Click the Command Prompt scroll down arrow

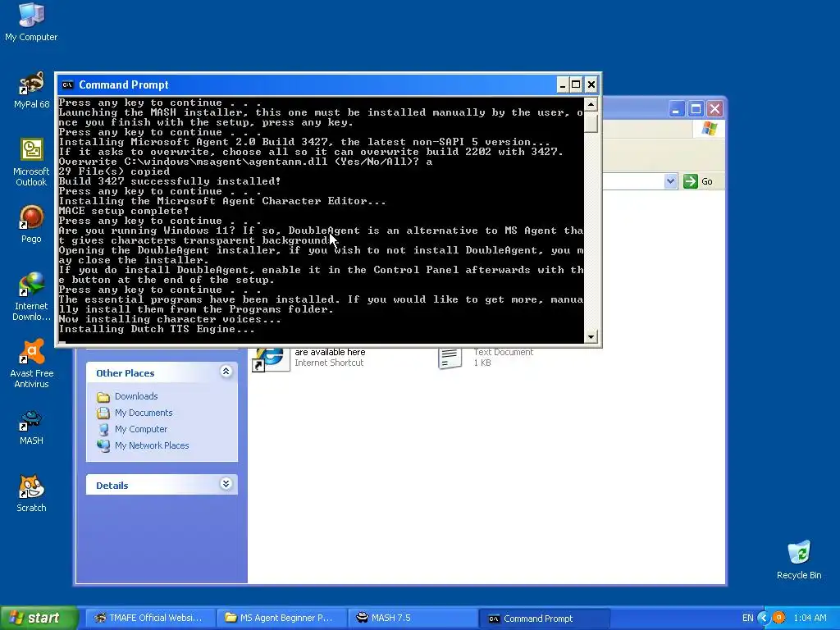click(x=591, y=337)
